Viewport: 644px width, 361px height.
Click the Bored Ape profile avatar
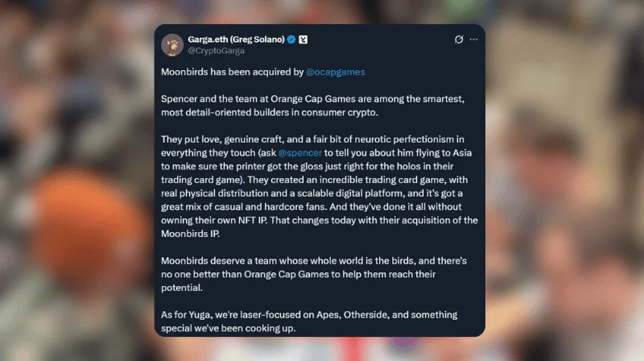click(x=171, y=44)
